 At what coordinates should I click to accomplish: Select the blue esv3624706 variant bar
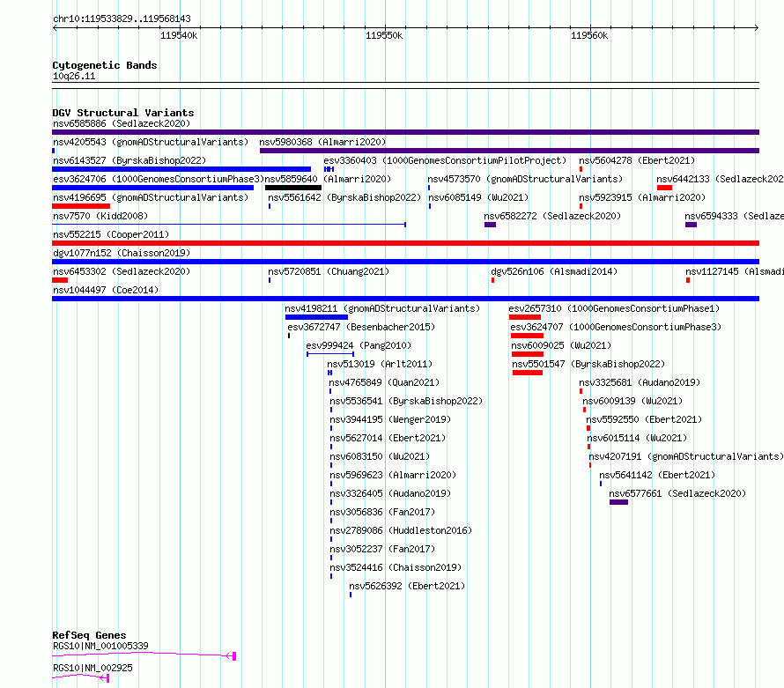[x=152, y=188]
